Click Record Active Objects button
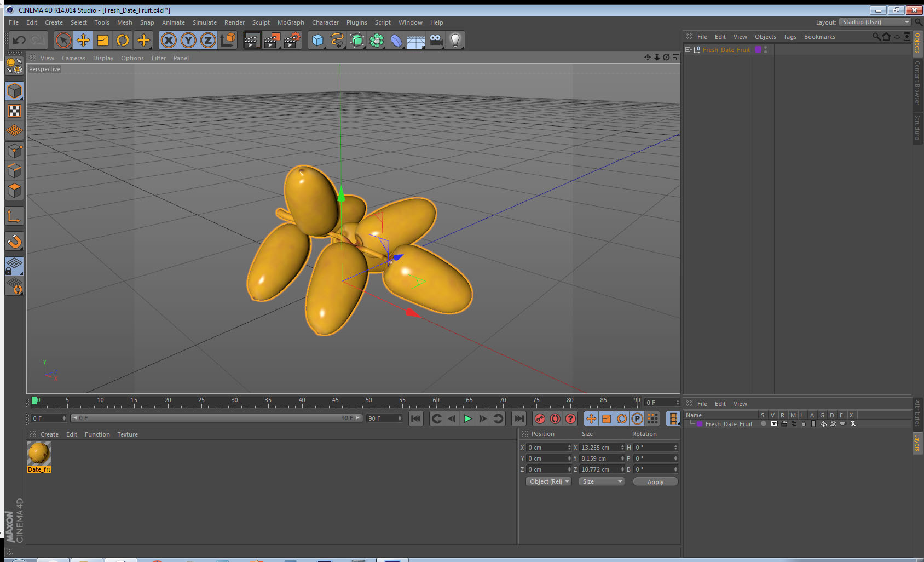 tap(540, 418)
